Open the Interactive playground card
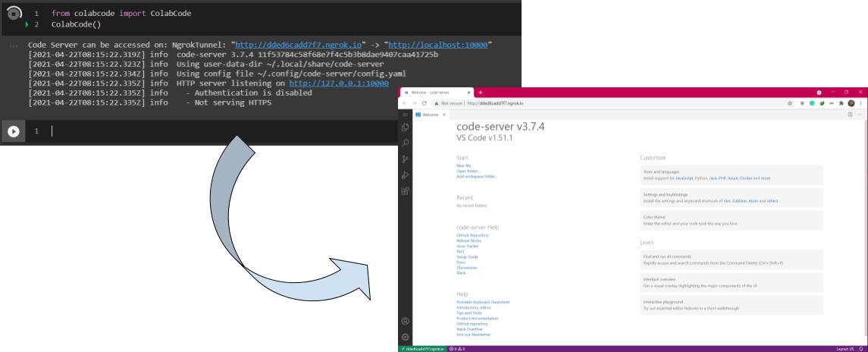 coord(732,305)
